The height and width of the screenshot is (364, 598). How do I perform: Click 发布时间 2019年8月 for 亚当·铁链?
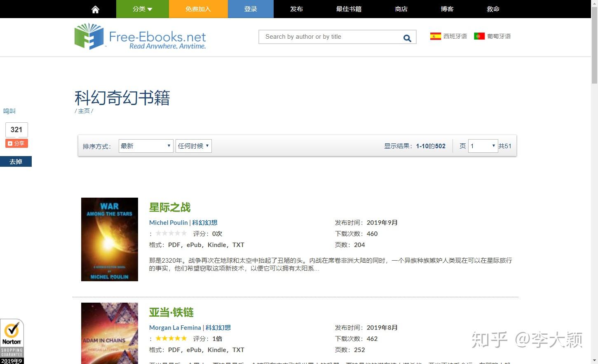click(x=366, y=328)
